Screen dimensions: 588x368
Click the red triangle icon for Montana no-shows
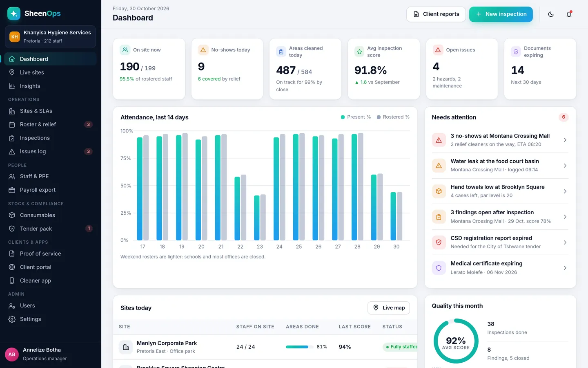pyautogui.click(x=439, y=140)
